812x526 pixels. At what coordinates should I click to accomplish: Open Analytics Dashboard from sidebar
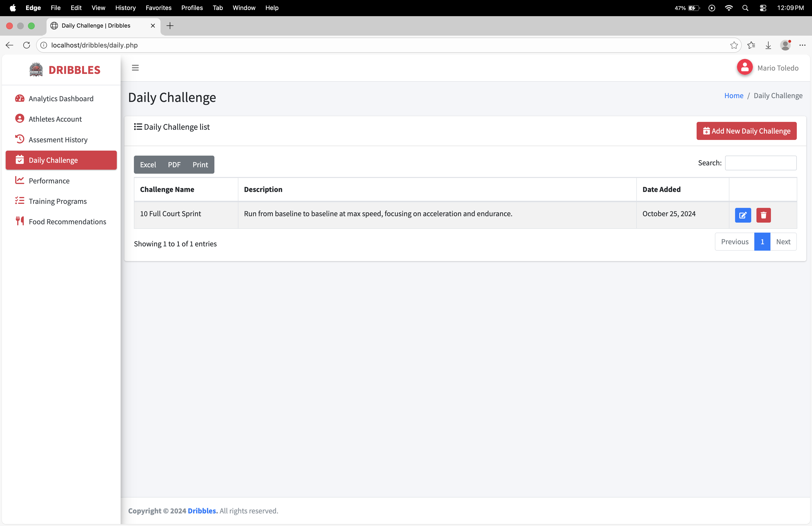pos(61,99)
